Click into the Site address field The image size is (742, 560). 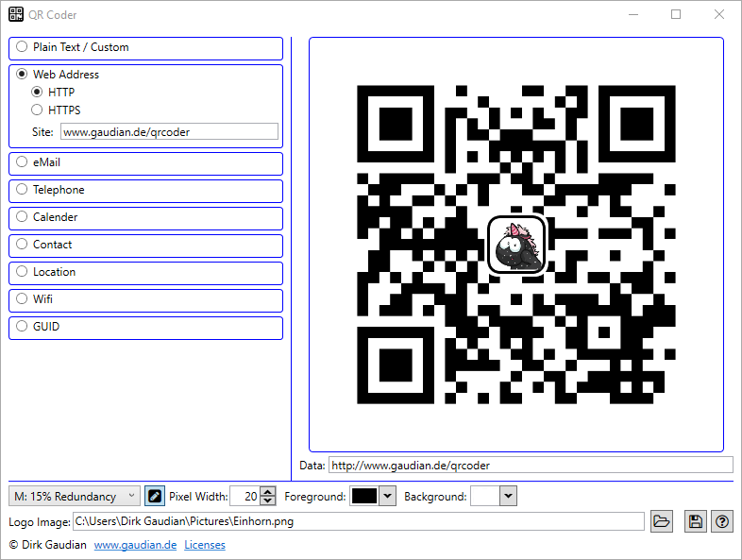[x=169, y=131]
